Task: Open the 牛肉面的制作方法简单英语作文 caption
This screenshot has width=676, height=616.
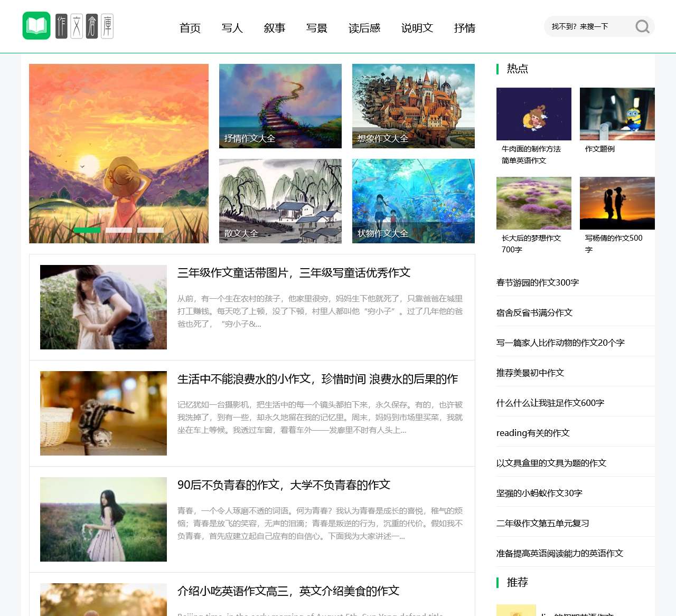Action: (x=531, y=155)
